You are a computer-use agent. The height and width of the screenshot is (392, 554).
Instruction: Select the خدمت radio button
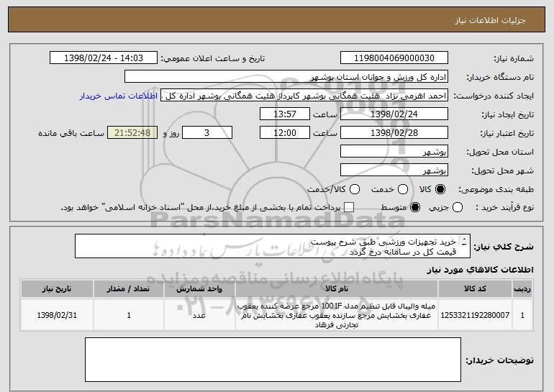(x=403, y=189)
